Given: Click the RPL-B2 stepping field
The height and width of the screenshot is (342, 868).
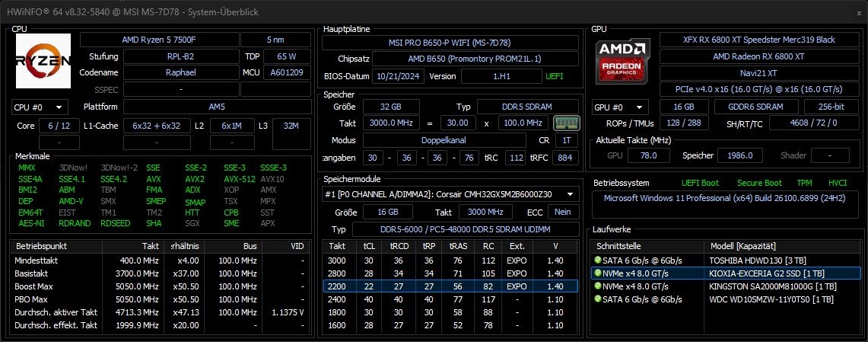Looking at the screenshot, I should pos(180,56).
